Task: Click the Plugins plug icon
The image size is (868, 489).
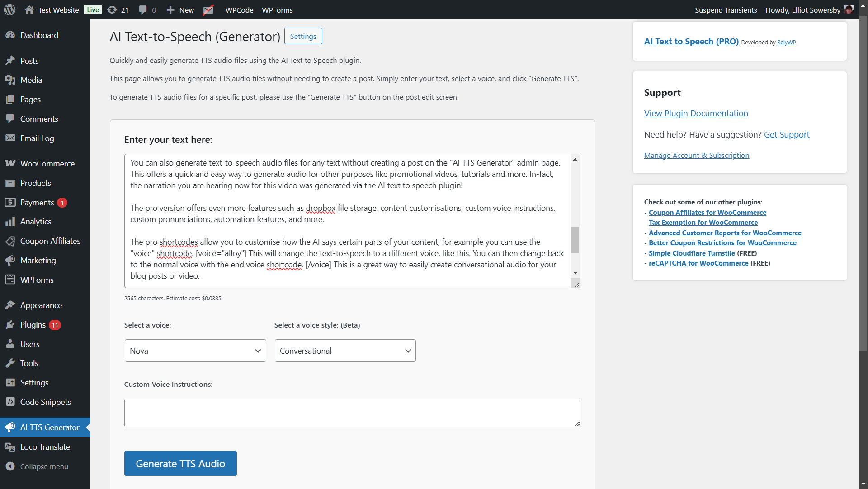Action: 11,325
